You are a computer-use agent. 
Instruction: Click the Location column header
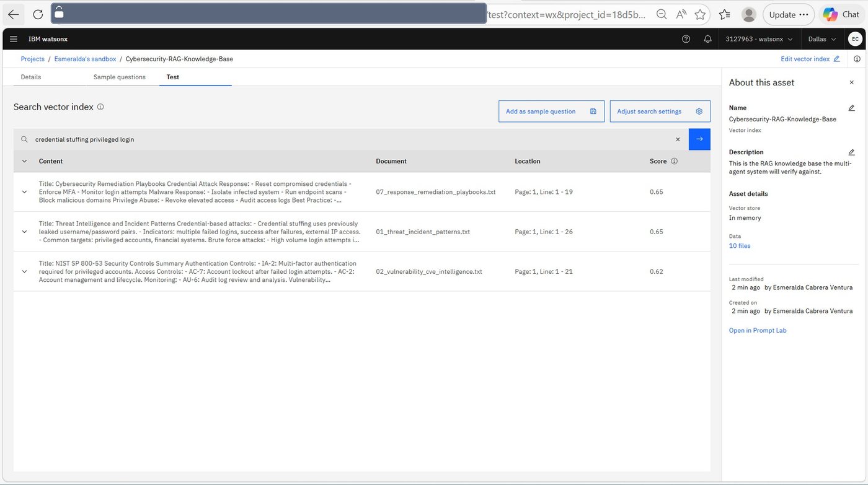coord(528,161)
